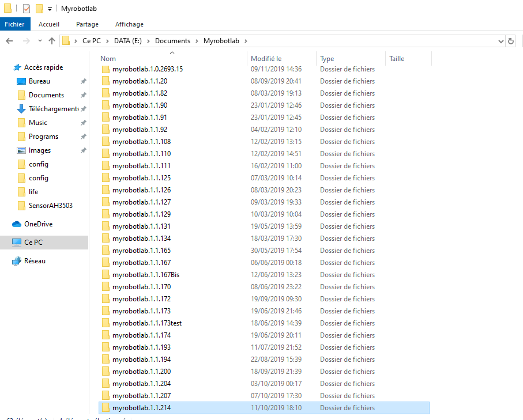Click the date 03/10/2019 00:17
Screen dimensions: 523x420
[x=276, y=384]
